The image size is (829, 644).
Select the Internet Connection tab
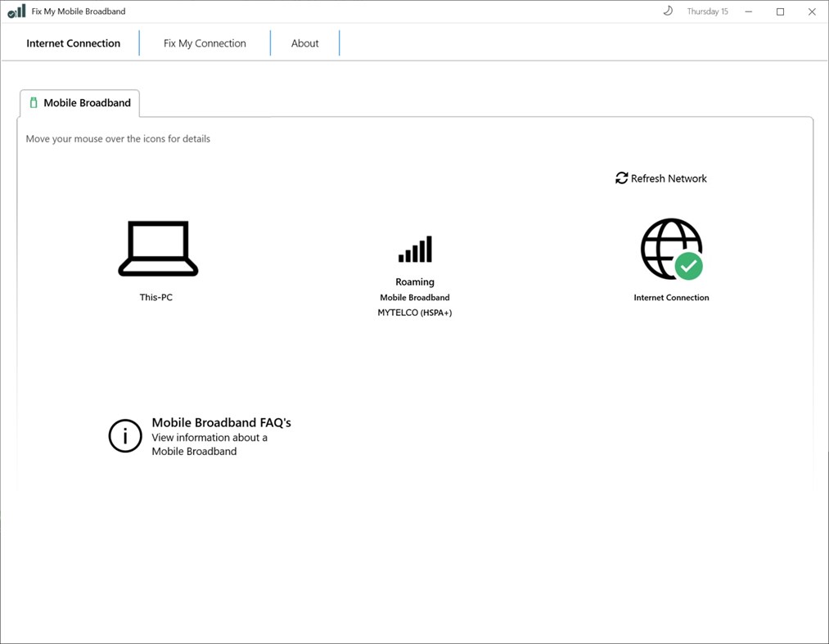click(73, 43)
